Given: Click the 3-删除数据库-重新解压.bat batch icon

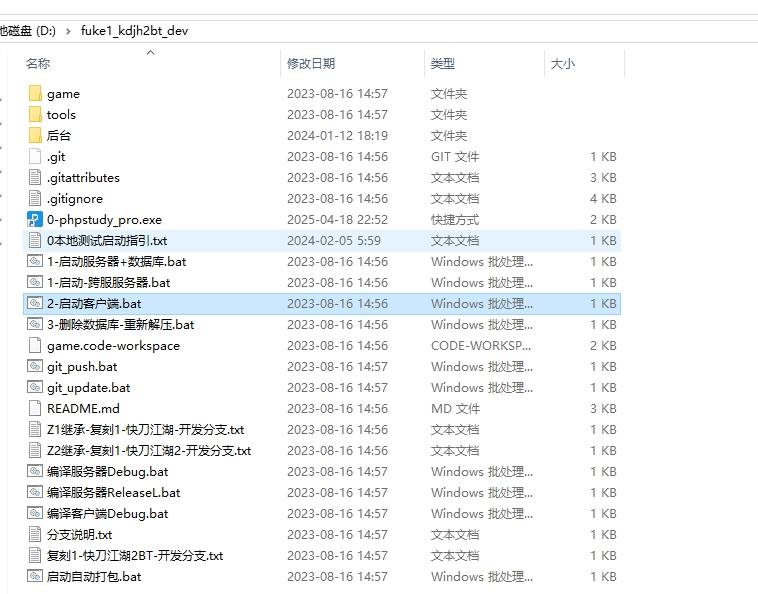Looking at the screenshot, I should pos(35,324).
